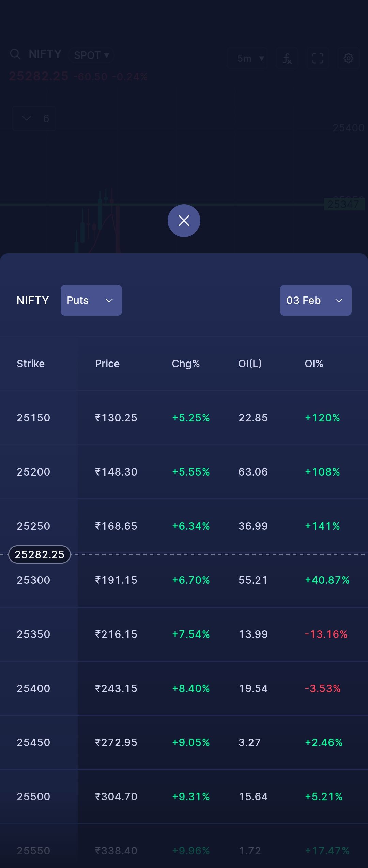Sort by Chg% column header

186,364
